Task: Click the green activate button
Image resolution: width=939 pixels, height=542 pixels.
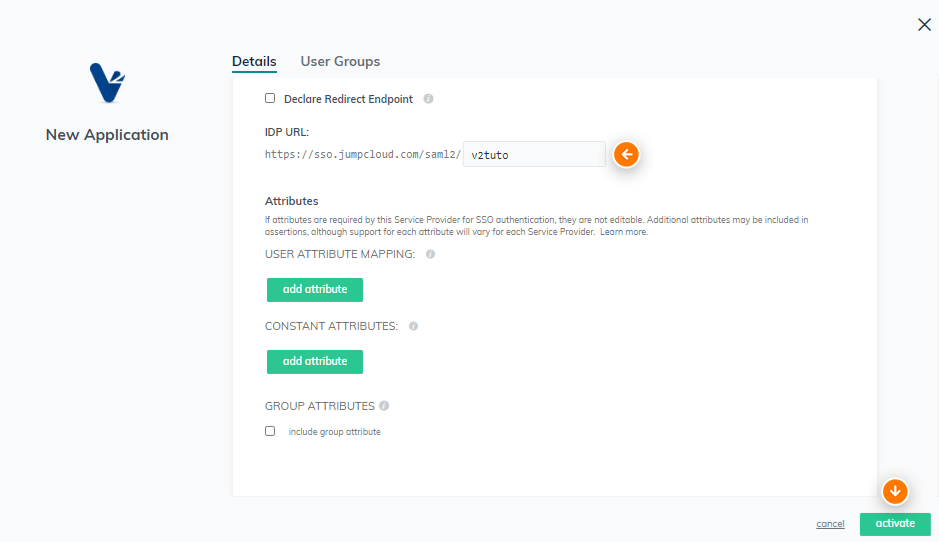Action: (895, 524)
